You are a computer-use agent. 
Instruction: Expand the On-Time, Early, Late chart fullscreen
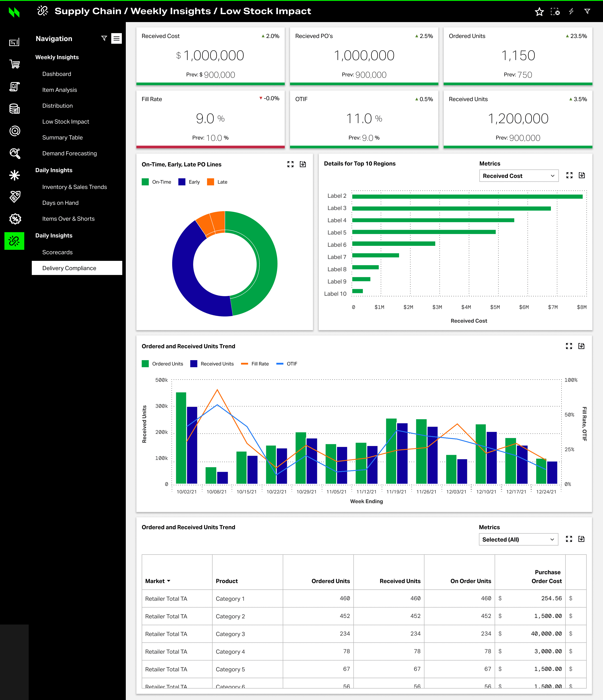290,164
